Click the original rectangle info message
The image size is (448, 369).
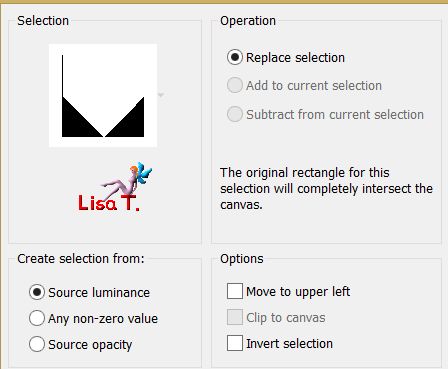(326, 189)
